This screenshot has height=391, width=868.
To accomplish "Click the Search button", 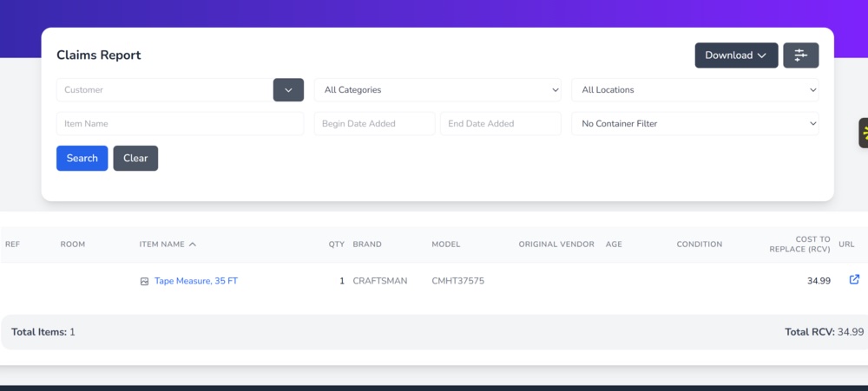I will coord(82,158).
